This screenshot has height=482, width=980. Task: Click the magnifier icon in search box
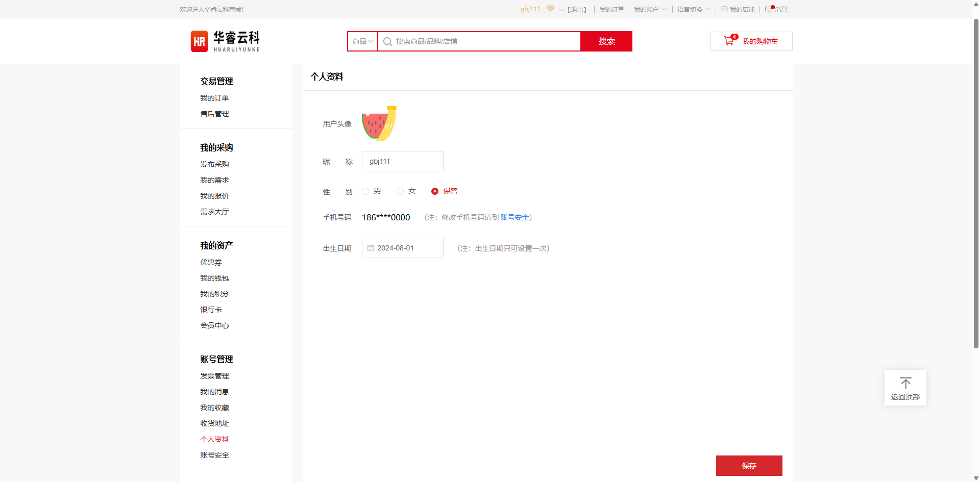click(x=387, y=41)
